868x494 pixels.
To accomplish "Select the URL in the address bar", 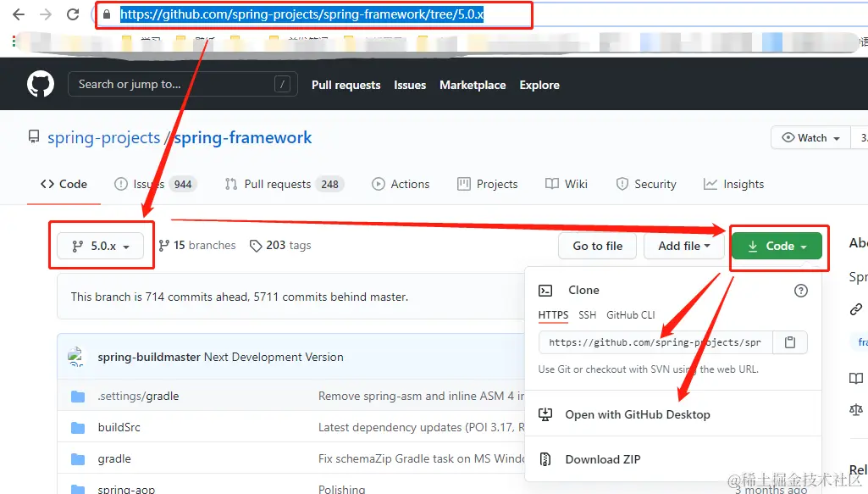I will [x=301, y=14].
